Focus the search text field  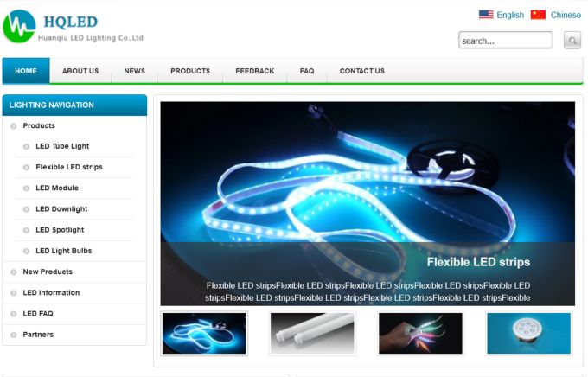[x=505, y=40]
